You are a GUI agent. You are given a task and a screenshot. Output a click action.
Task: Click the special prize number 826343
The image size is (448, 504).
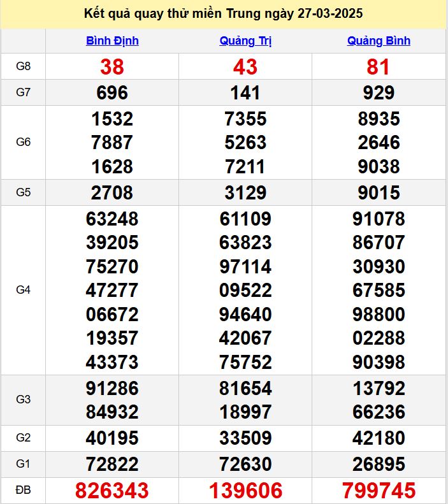[112, 491]
